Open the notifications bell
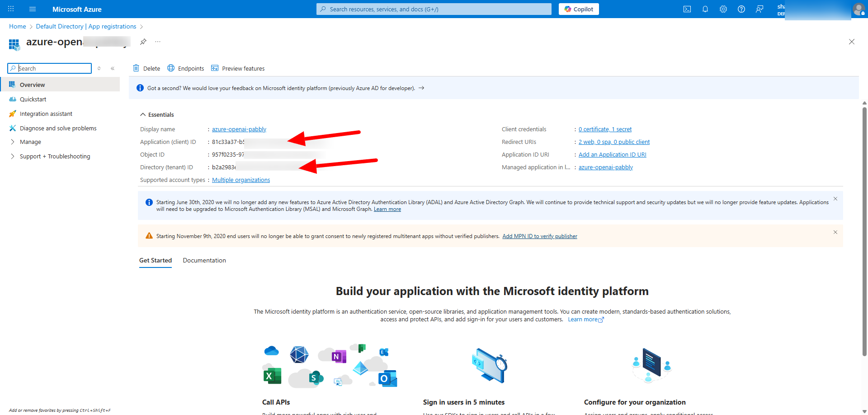868x415 pixels. (x=705, y=9)
